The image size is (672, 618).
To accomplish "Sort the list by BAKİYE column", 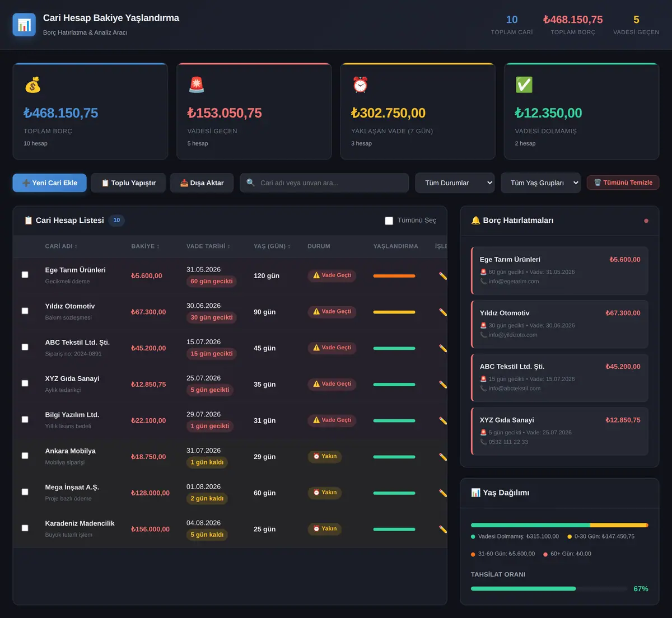I will pos(146,246).
